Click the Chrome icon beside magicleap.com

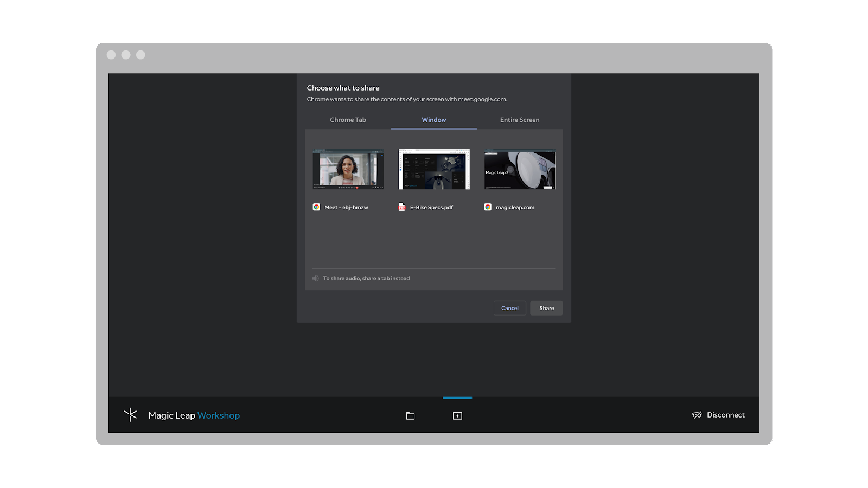click(x=488, y=207)
